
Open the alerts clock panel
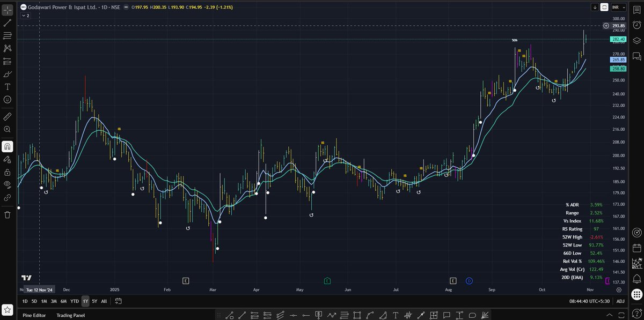pos(636,25)
